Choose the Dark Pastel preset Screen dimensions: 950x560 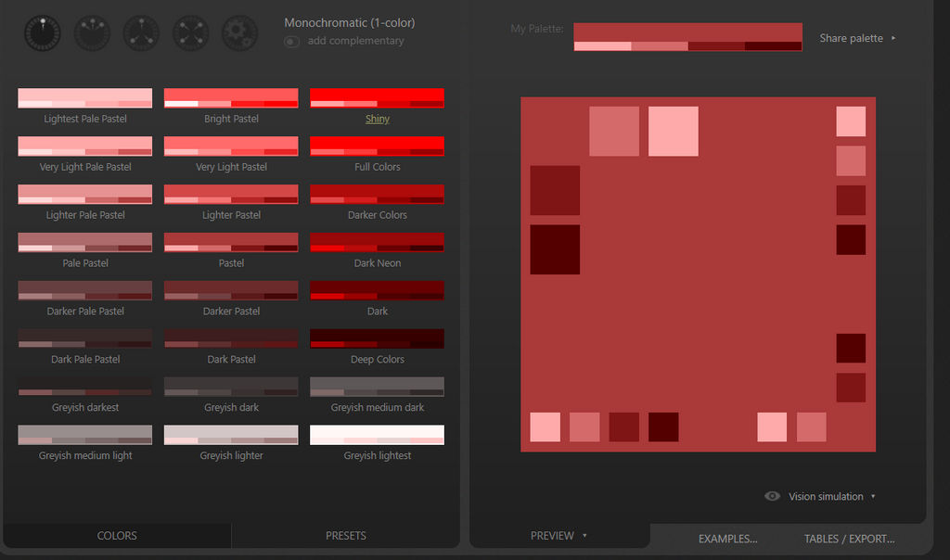click(x=231, y=338)
